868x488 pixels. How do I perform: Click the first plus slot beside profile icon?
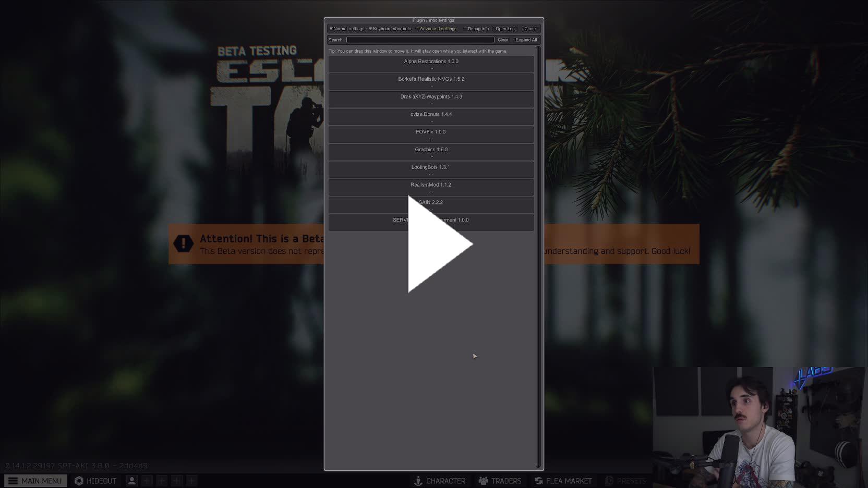click(x=147, y=481)
